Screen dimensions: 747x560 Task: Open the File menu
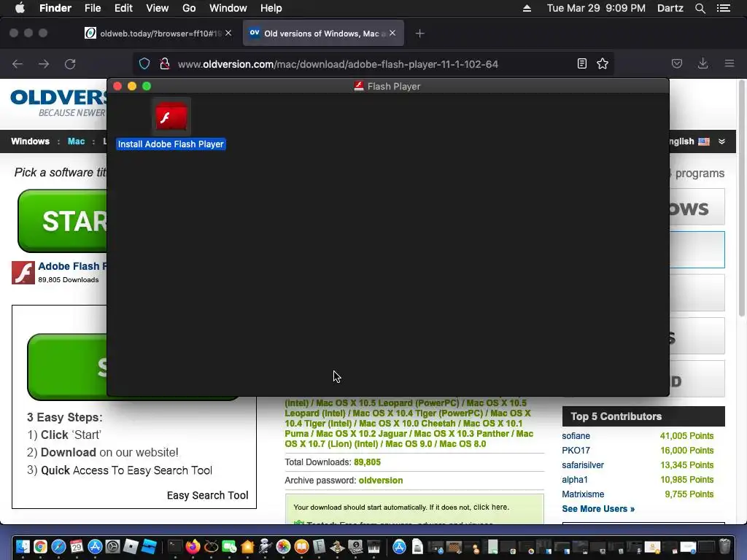93,8
